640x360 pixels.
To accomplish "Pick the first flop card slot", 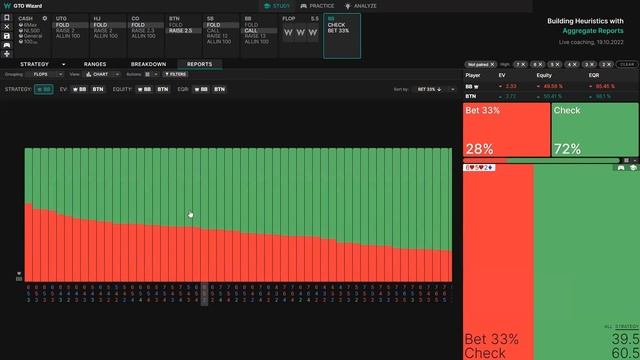I will (x=288, y=33).
